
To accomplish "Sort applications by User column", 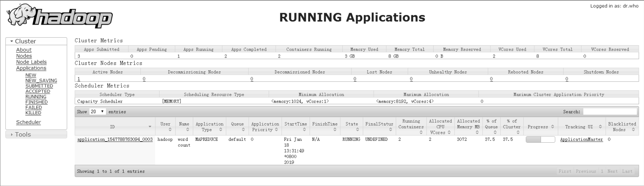I will pos(165,127).
